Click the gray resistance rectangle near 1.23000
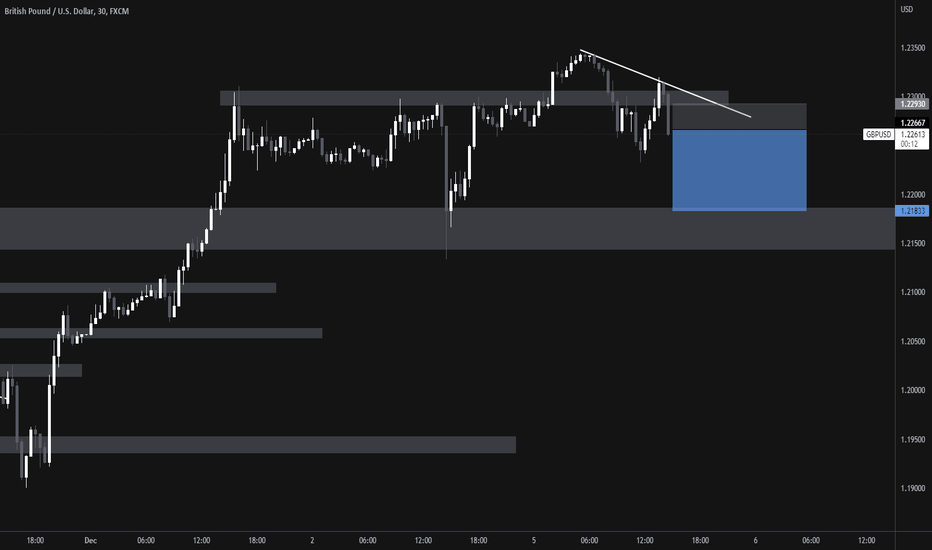The height and width of the screenshot is (550, 932). pyautogui.click(x=474, y=98)
